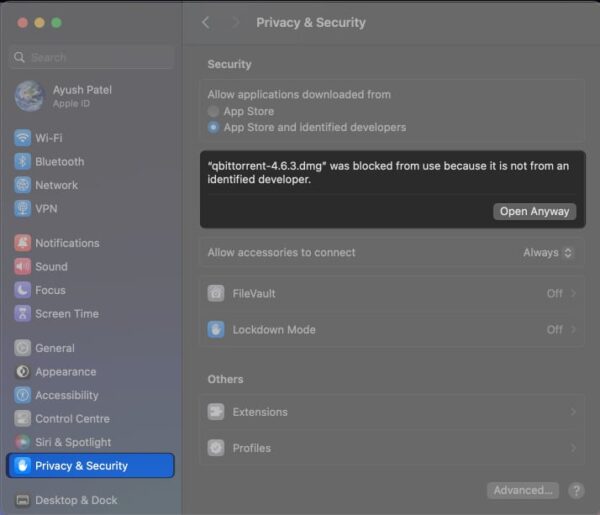Click the Bluetooth icon in sidebar
600x515 pixels.
tap(23, 161)
